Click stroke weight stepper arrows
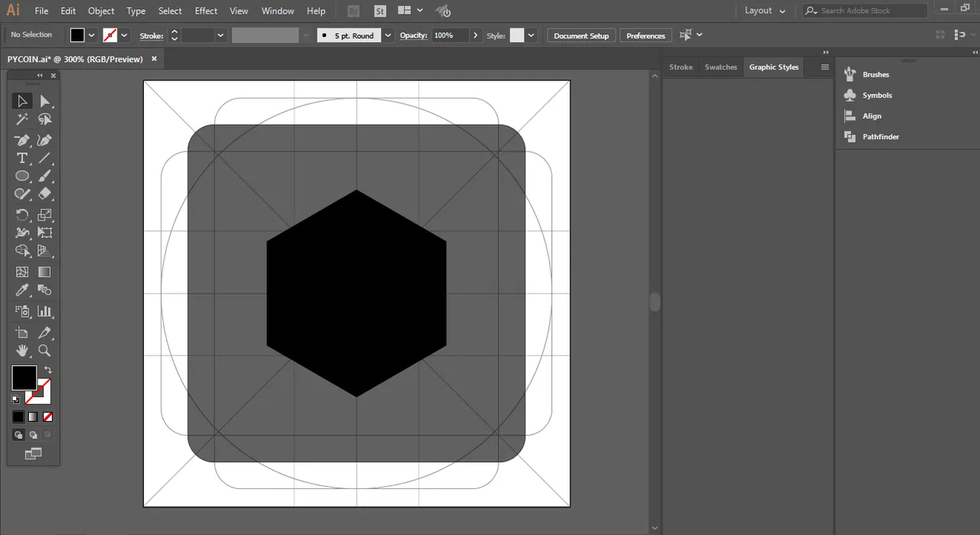Viewport: 980px width, 535px height. pos(174,35)
